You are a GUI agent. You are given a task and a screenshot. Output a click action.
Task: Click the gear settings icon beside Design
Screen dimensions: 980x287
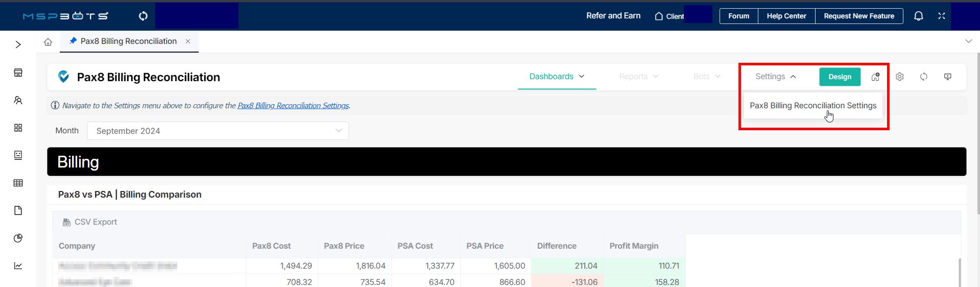click(899, 77)
